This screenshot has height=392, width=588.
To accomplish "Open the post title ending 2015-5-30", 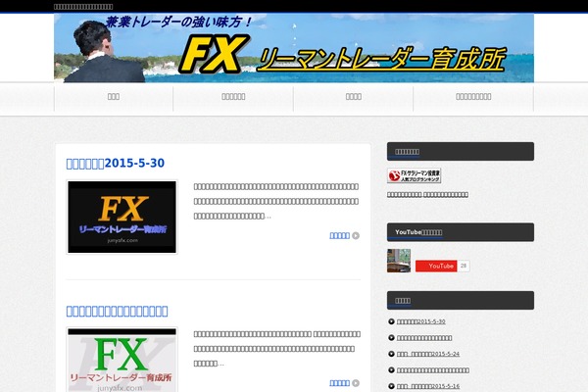I will click(115, 164).
